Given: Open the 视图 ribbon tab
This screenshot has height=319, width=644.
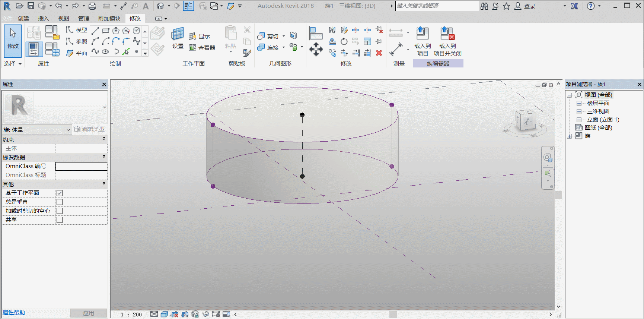Looking at the screenshot, I should tap(64, 18).
